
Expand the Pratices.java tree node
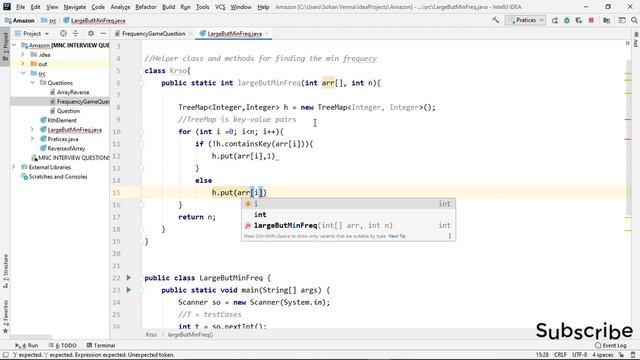pyautogui.click(x=33, y=139)
